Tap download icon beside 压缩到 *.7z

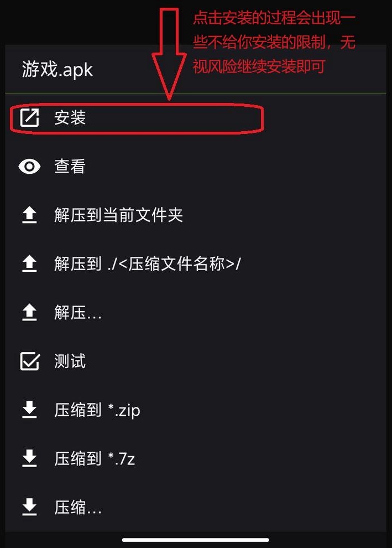point(29,458)
